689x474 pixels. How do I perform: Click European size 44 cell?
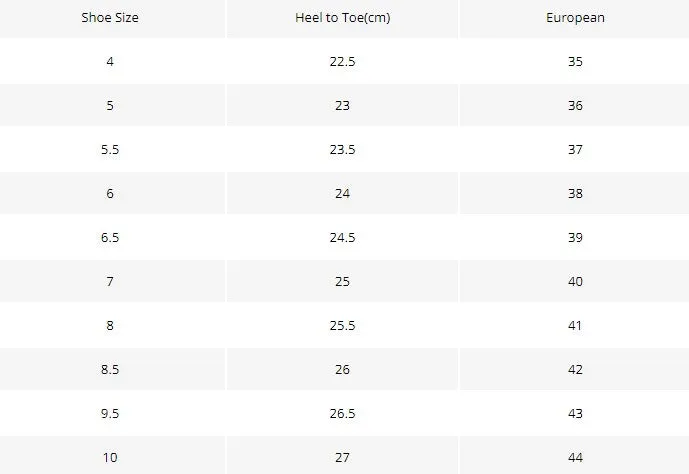tap(575, 456)
